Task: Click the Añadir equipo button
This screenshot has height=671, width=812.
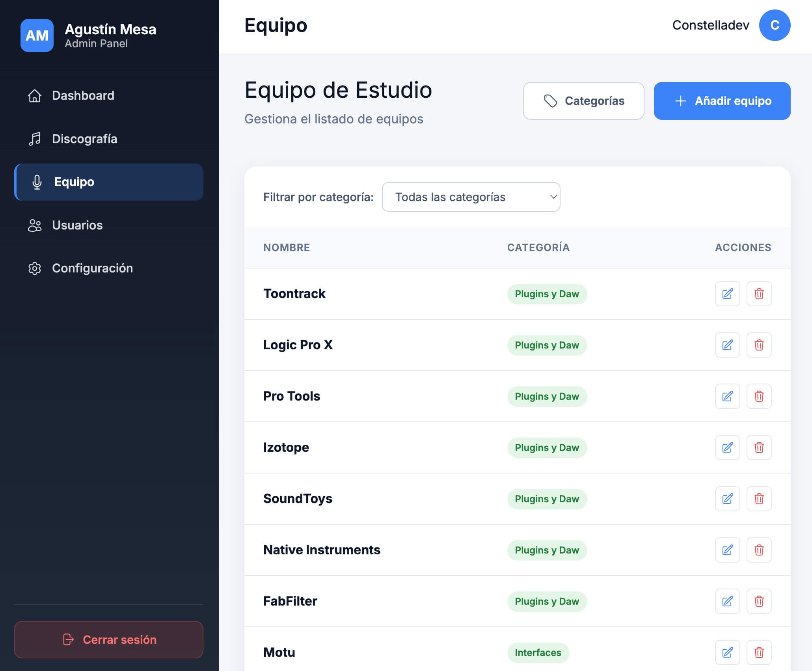Action: [722, 101]
